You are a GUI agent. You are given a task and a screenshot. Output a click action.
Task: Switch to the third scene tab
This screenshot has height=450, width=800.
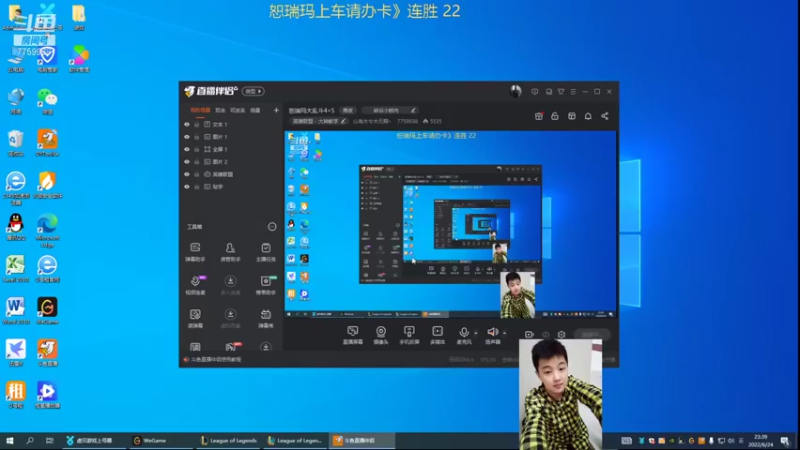coord(237,110)
